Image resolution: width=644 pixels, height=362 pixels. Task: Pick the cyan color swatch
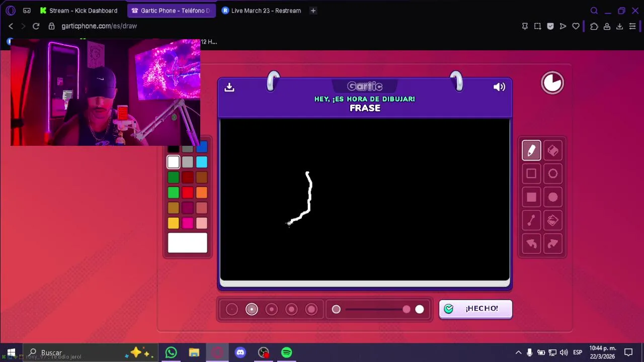tap(202, 162)
